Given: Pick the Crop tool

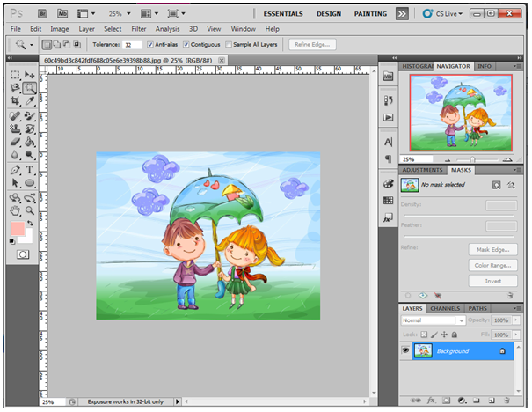Looking at the screenshot, I should [16, 101].
